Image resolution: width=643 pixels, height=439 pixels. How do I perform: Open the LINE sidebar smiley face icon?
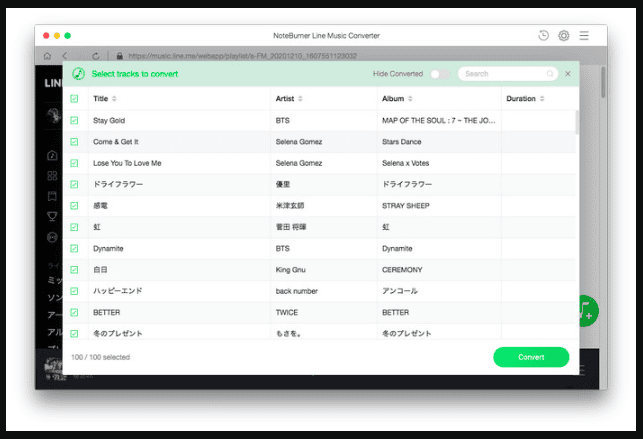[x=52, y=237]
